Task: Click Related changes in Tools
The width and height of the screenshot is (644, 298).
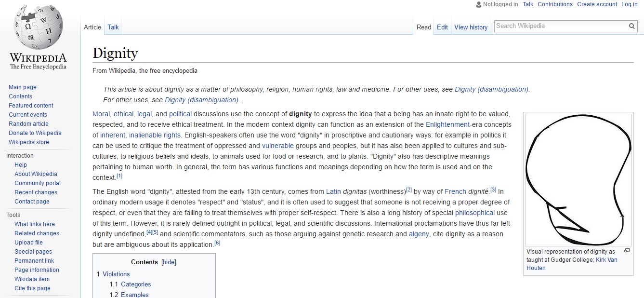Action: pos(37,233)
